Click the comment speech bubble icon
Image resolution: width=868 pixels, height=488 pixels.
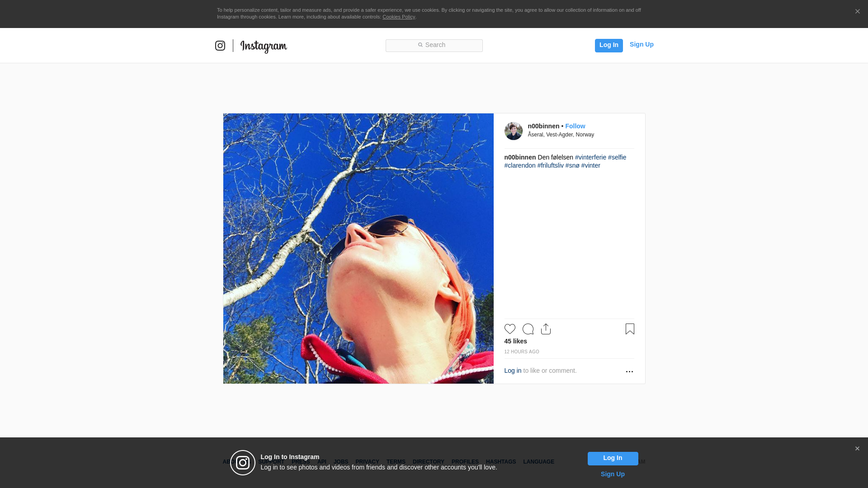tap(528, 329)
